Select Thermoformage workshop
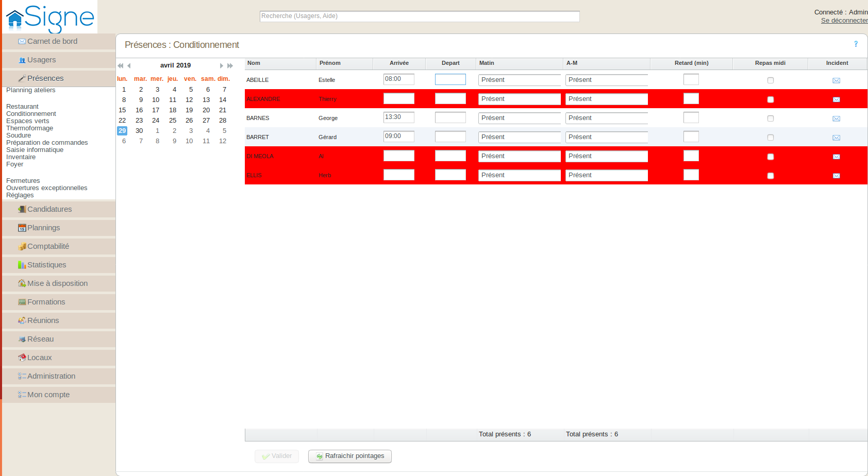The image size is (868, 476). [29, 128]
